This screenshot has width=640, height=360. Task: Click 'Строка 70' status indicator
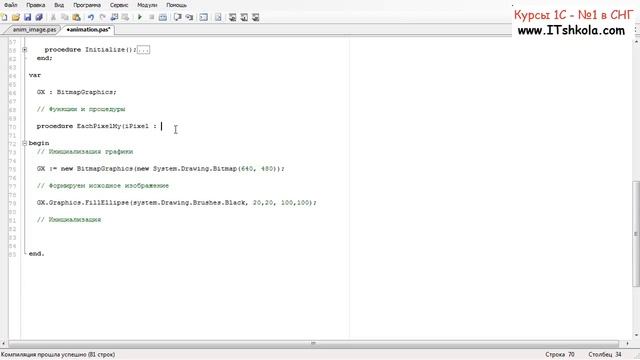560,355
